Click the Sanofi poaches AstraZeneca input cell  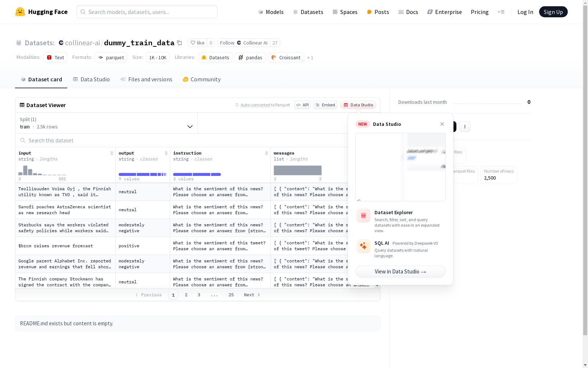point(65,210)
